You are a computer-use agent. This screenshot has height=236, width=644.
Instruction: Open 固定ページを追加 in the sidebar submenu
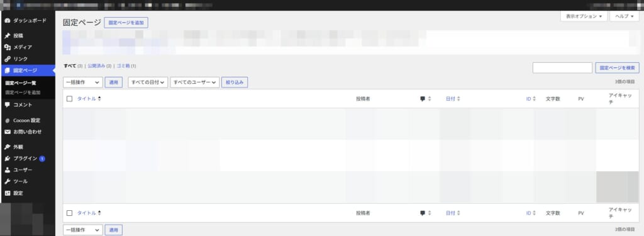point(23,93)
